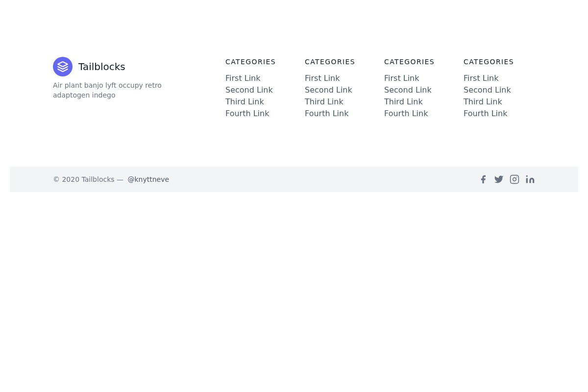Click First Link in the second column
The image size is (588, 392).
tap(322, 78)
